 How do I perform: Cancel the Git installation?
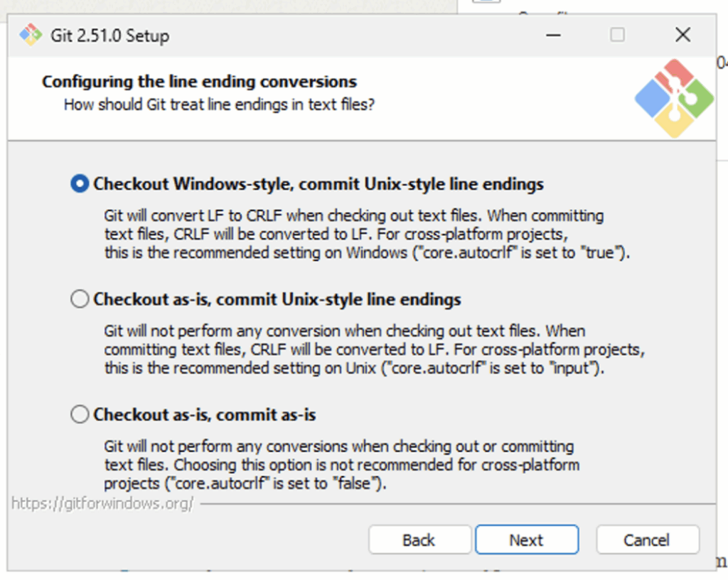[647, 540]
